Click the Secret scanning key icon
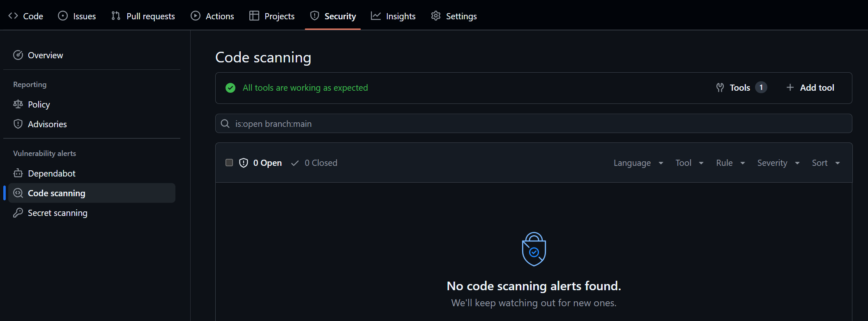Image resolution: width=868 pixels, height=321 pixels. 18,213
